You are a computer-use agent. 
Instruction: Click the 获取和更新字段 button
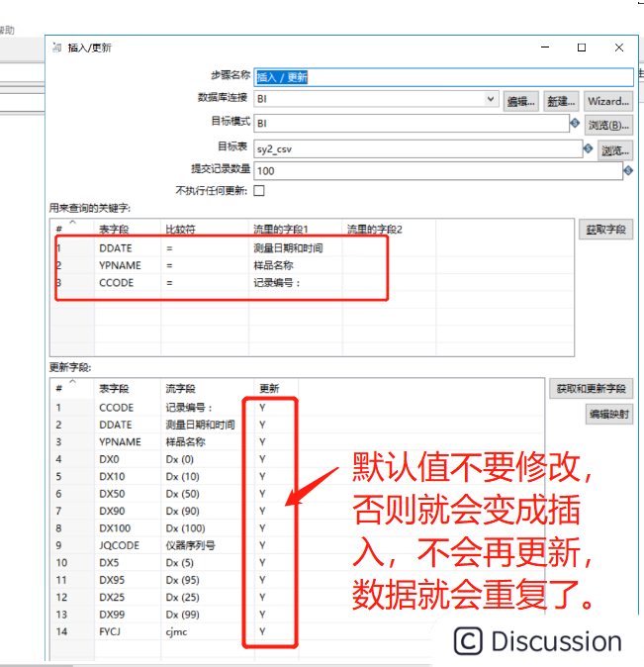tap(591, 388)
